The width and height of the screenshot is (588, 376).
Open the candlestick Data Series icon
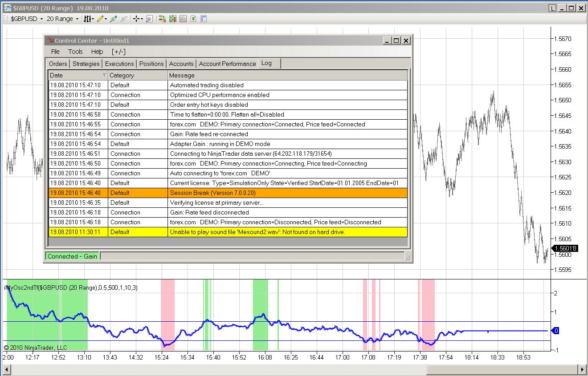click(x=172, y=19)
